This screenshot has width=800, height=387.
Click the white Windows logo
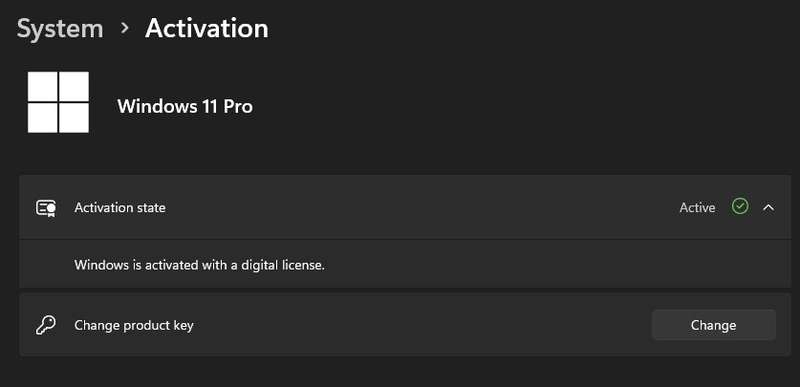[58, 102]
